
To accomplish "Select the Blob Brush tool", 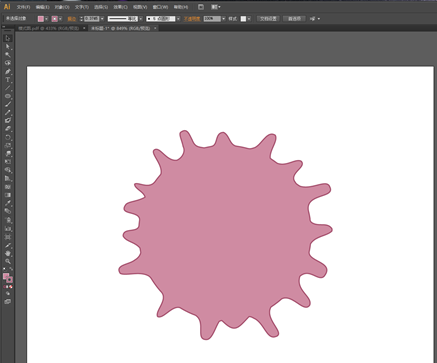I will click(x=8, y=120).
